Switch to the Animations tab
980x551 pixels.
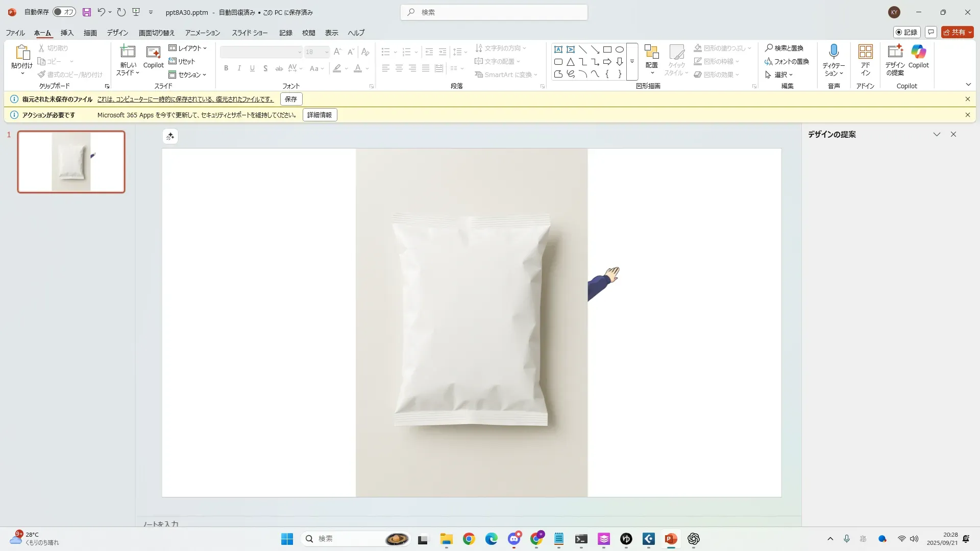tap(202, 33)
